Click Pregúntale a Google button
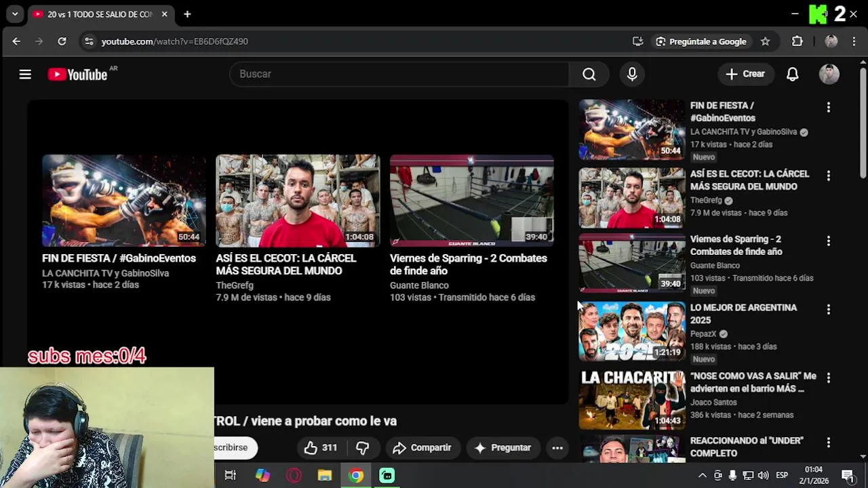The width and height of the screenshot is (868, 488). [x=701, y=41]
